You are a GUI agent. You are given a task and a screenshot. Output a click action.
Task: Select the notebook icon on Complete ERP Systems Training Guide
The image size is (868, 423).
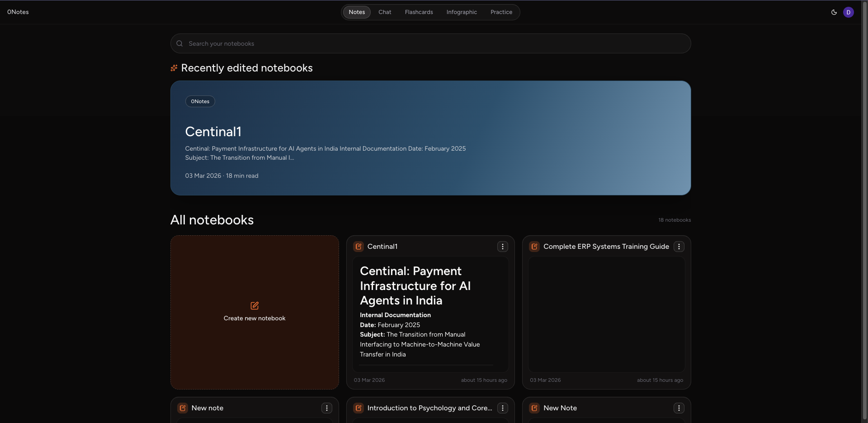pos(534,247)
